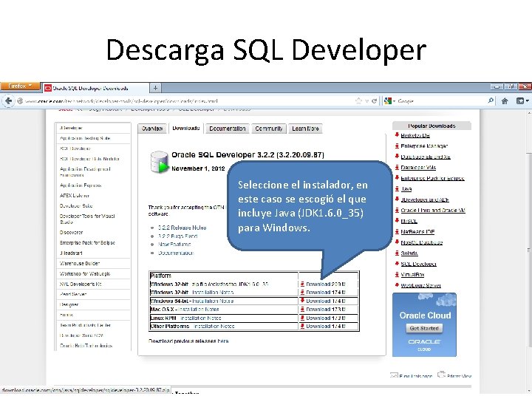
Task: Click the Berkeley DB download icon
Action: pyautogui.click(x=397, y=135)
